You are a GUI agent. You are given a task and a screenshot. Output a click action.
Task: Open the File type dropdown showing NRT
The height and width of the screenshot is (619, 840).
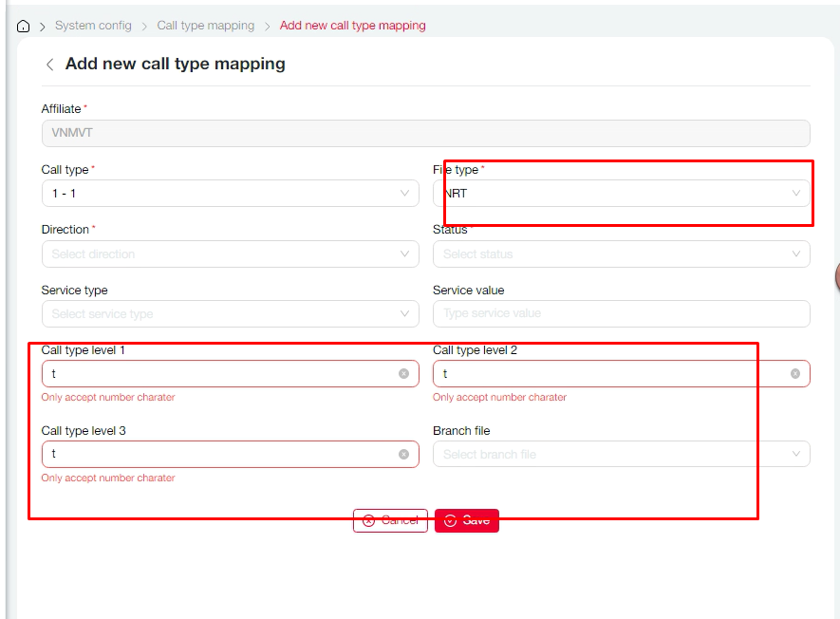click(621, 194)
